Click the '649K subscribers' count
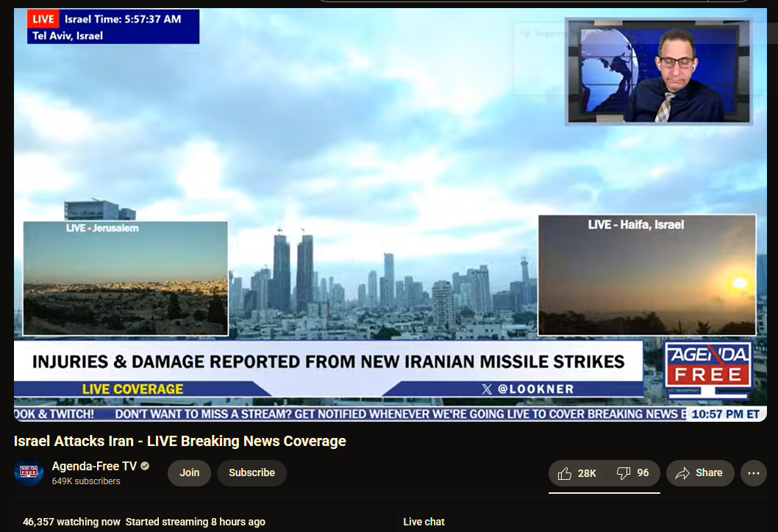 (86, 481)
